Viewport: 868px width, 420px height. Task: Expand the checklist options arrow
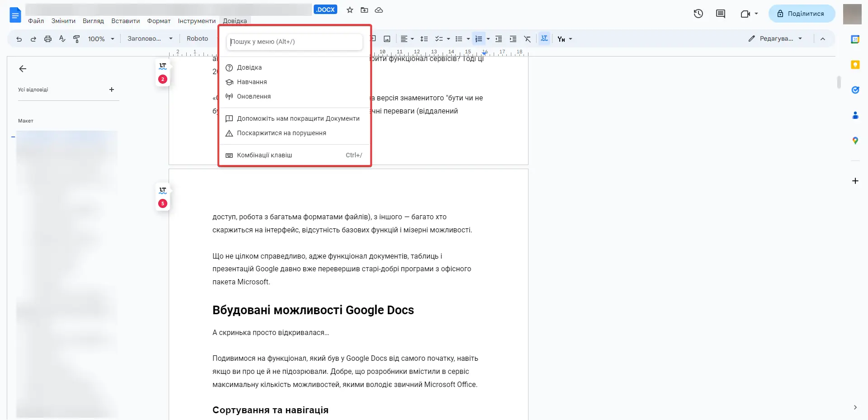[448, 39]
